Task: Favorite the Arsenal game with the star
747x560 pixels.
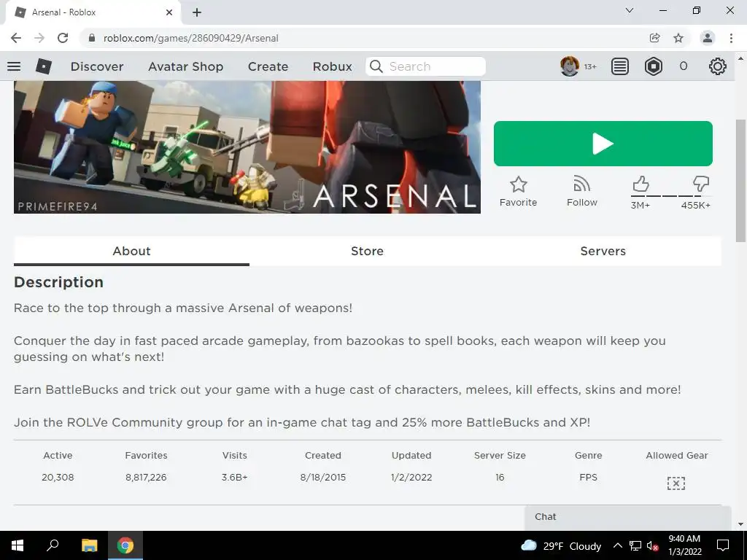Action: pos(519,192)
